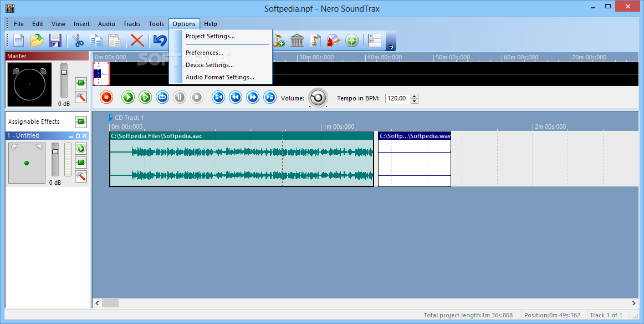Choose Project Settings... from Options menu

(221, 36)
